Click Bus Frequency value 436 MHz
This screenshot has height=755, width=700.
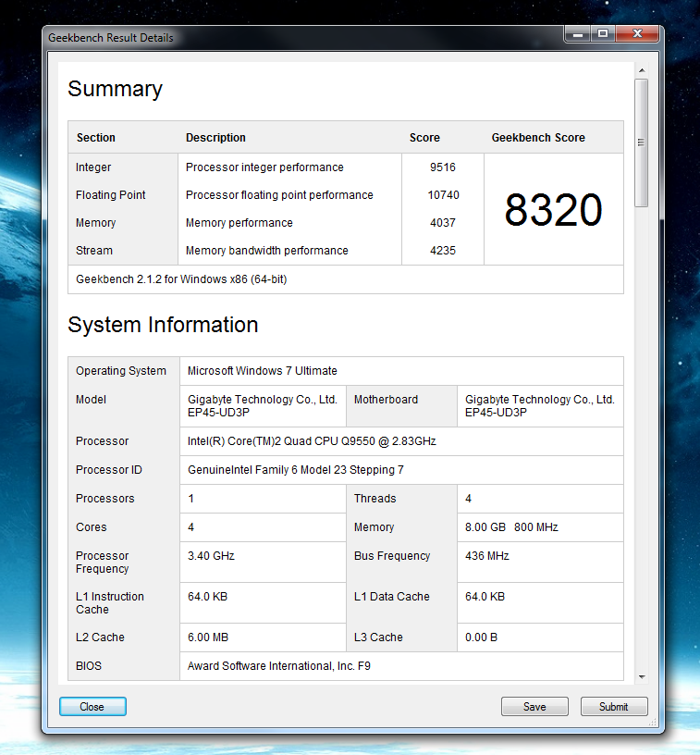pos(487,556)
